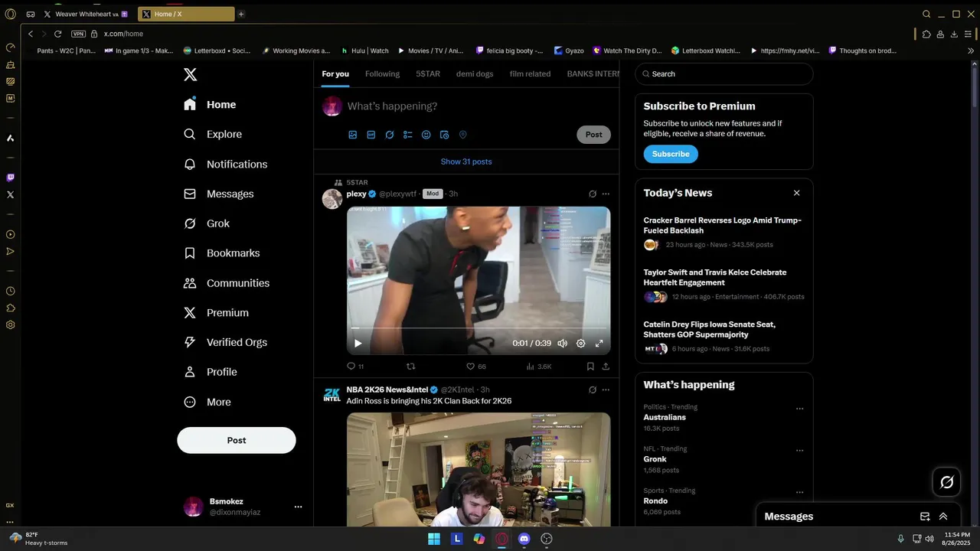Click Grok icon on plexy post
Image resolution: width=980 pixels, height=551 pixels.
[x=593, y=194]
